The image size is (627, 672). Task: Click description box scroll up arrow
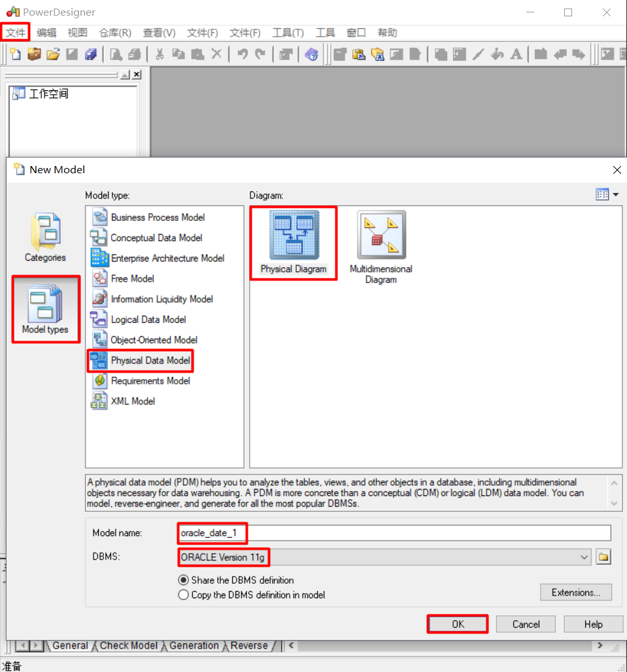pyautogui.click(x=614, y=483)
